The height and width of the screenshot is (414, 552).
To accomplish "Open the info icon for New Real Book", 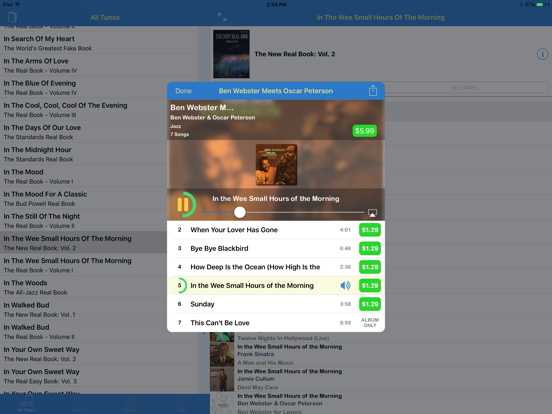I will (542, 54).
